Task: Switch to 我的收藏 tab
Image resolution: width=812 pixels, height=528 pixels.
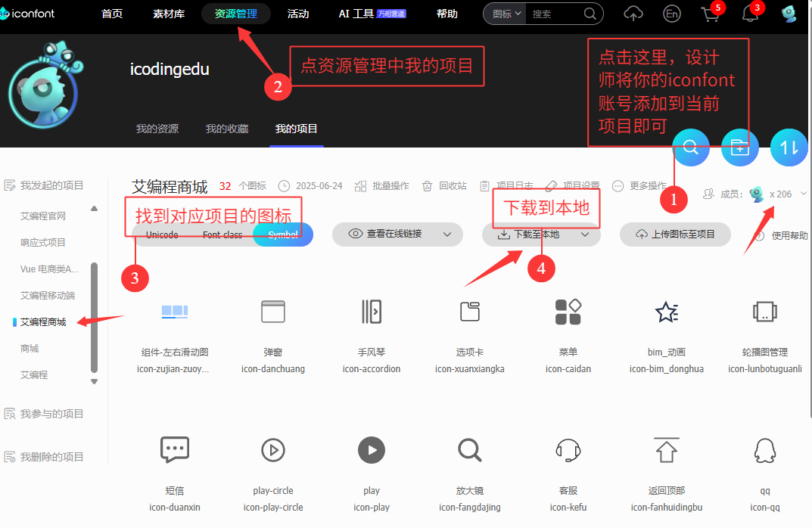Action: click(226, 129)
